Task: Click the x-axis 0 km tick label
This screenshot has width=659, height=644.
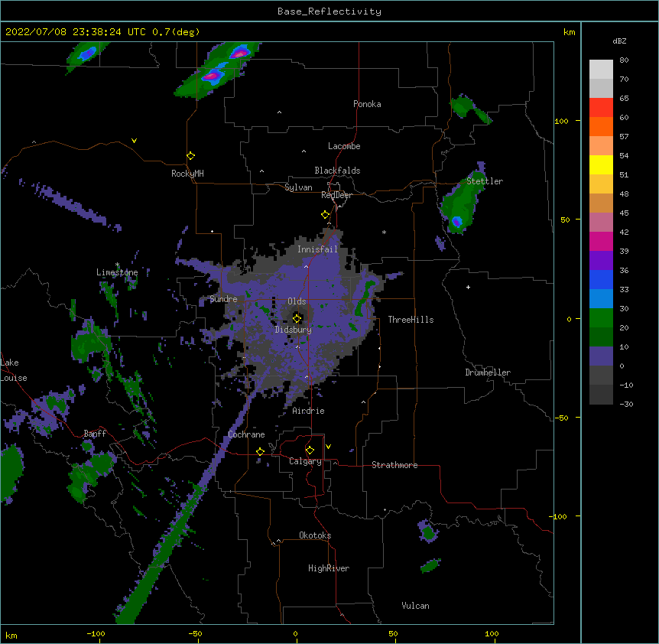Action: click(x=295, y=633)
